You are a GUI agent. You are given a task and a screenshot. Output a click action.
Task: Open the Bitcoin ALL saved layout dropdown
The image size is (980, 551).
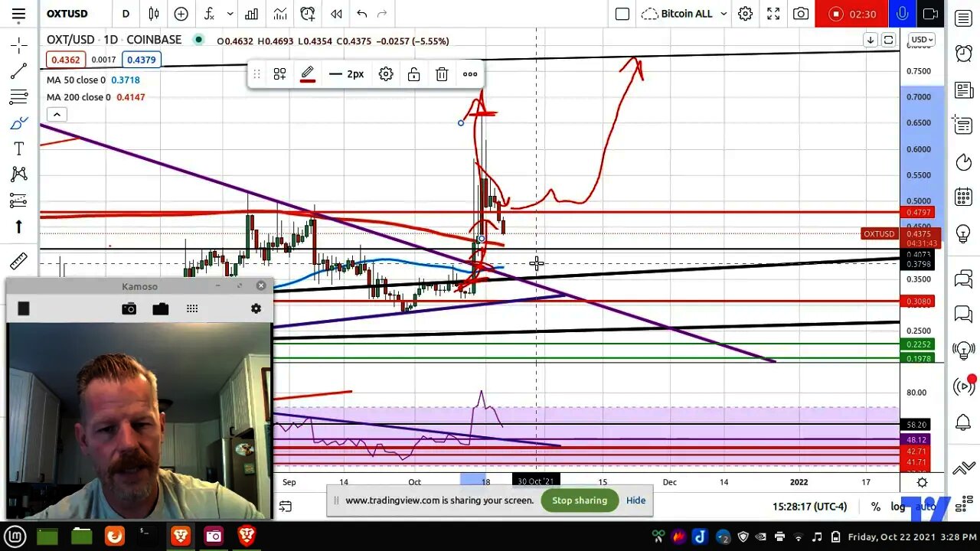click(x=684, y=14)
